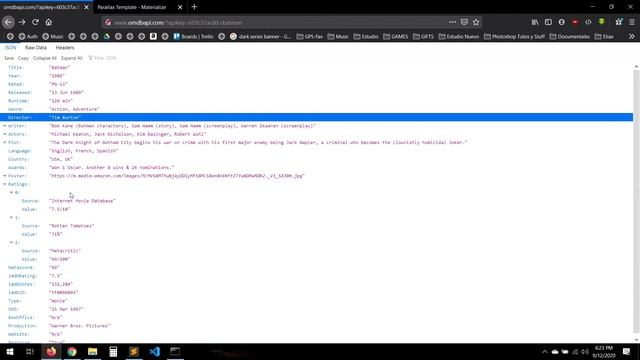Open the dark series banner bookmark
The image size is (640, 360).
(260, 36)
